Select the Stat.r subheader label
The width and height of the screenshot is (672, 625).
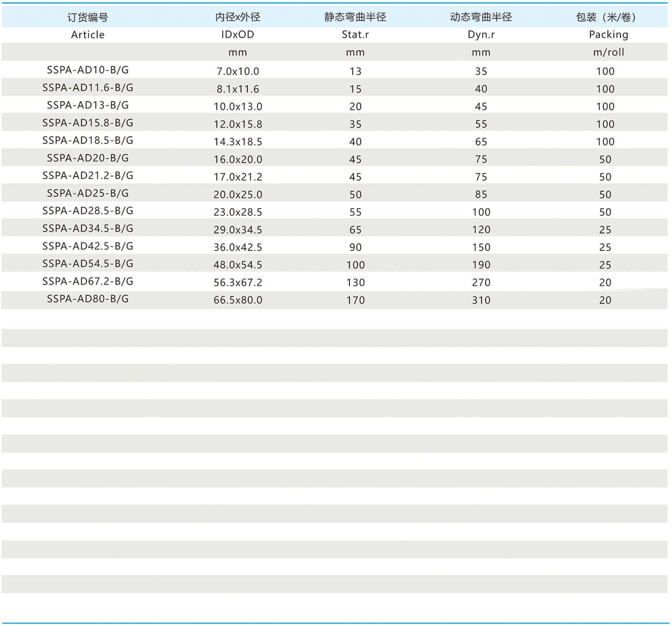click(x=355, y=34)
